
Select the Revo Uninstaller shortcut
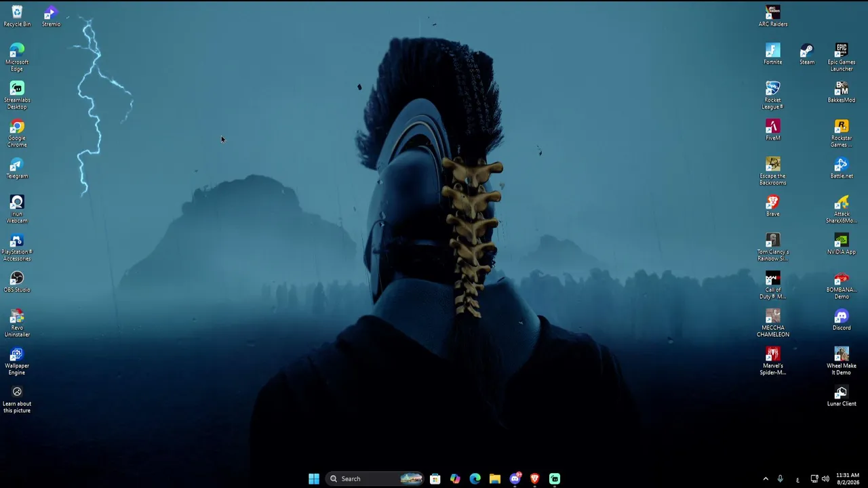pyautogui.click(x=17, y=323)
